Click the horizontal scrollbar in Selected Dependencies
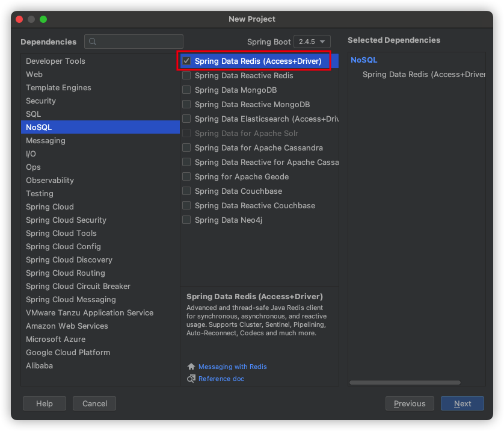 405,382
